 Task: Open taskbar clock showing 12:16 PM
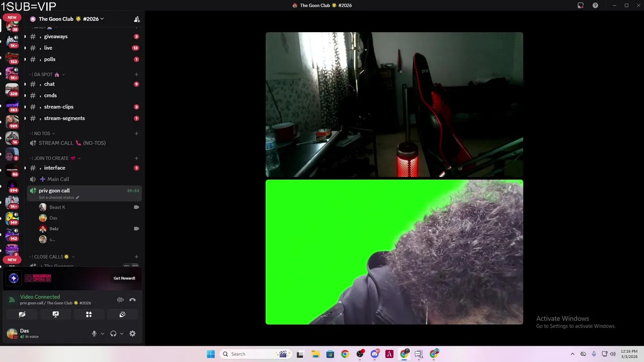[629, 354]
